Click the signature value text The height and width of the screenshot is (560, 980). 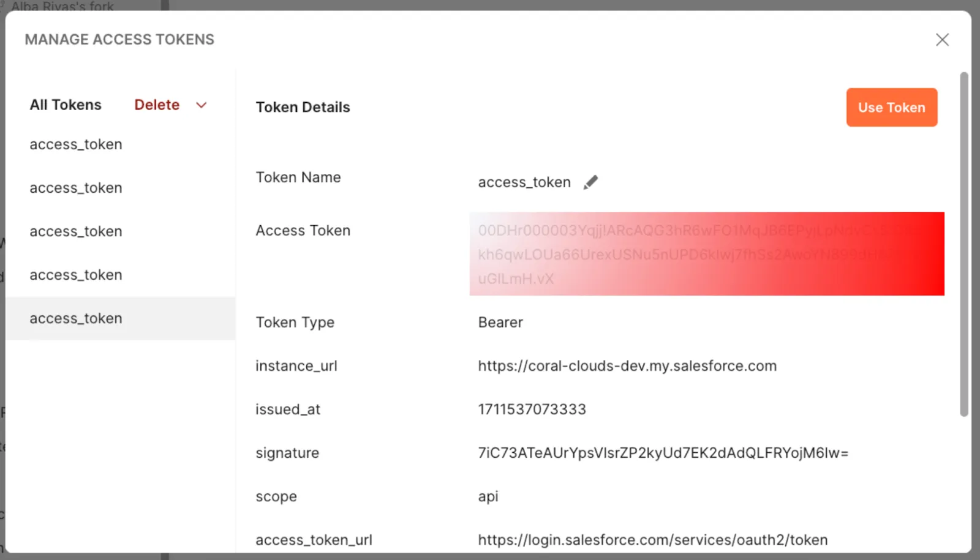coord(663,453)
